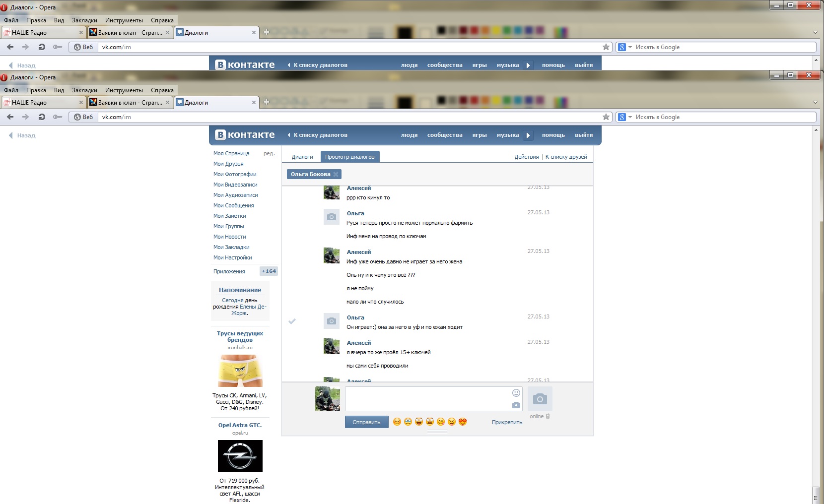Screen dimensions: 824x504
Task: Insert the yummy tongue-licking emoji
Action: click(441, 422)
